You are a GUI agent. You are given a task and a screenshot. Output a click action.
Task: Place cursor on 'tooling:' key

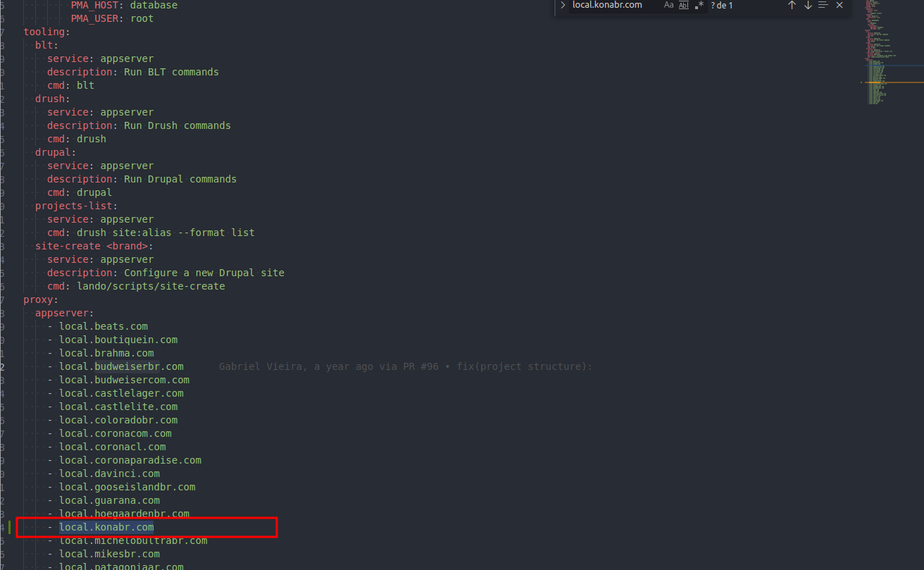point(47,32)
